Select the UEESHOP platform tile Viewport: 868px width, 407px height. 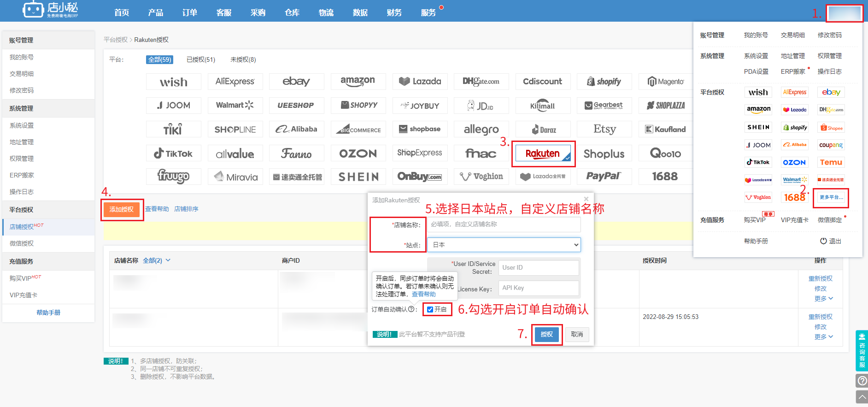coord(296,106)
